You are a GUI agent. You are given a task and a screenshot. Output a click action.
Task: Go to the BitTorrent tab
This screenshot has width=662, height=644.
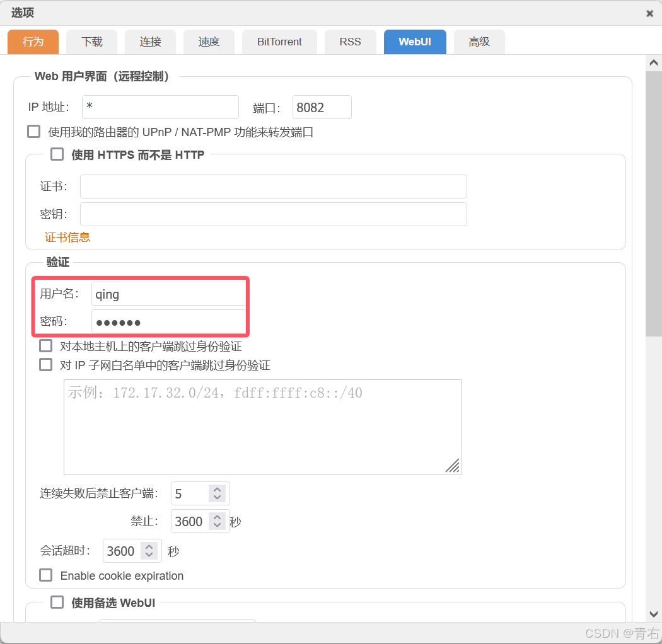(x=279, y=42)
